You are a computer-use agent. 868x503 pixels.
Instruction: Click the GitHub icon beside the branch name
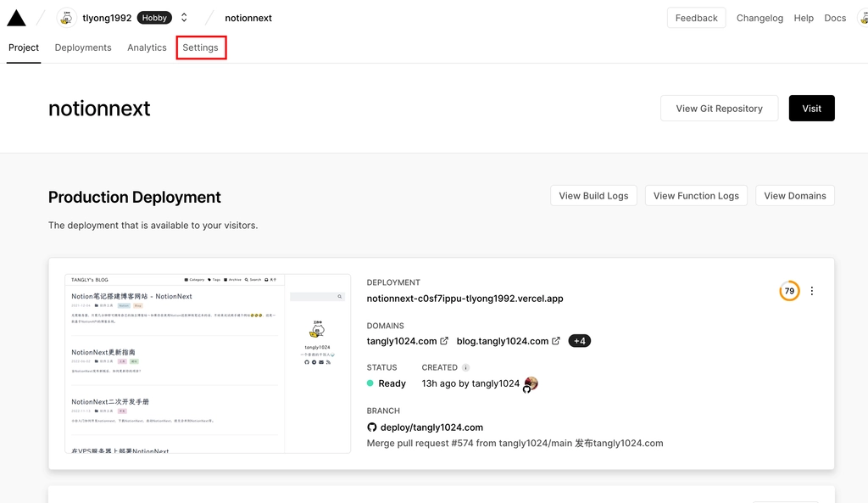[x=372, y=428]
